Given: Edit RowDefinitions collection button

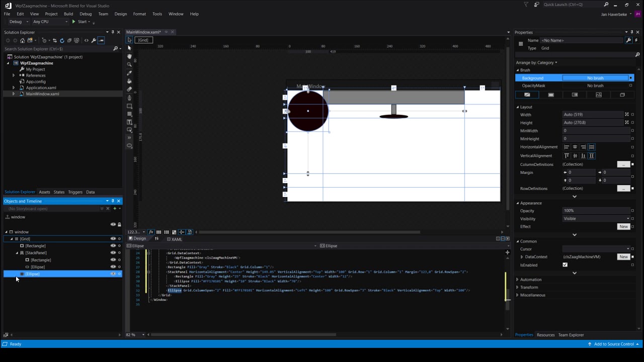Looking at the screenshot, I should click(623, 189).
